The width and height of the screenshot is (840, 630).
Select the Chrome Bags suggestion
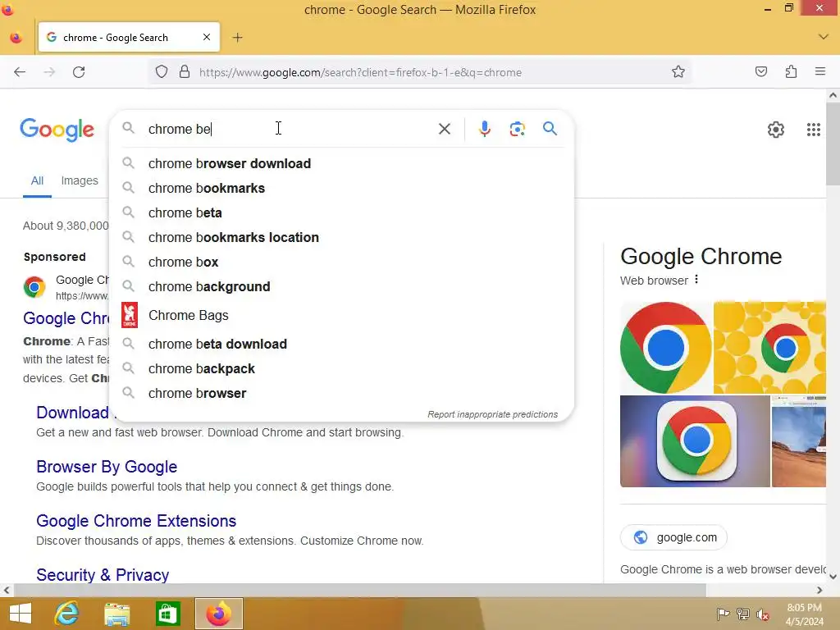click(342, 315)
